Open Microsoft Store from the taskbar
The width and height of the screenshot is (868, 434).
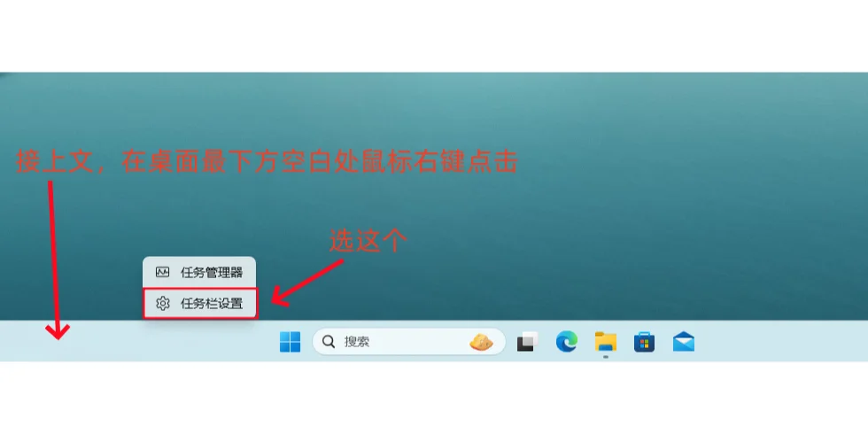click(645, 342)
